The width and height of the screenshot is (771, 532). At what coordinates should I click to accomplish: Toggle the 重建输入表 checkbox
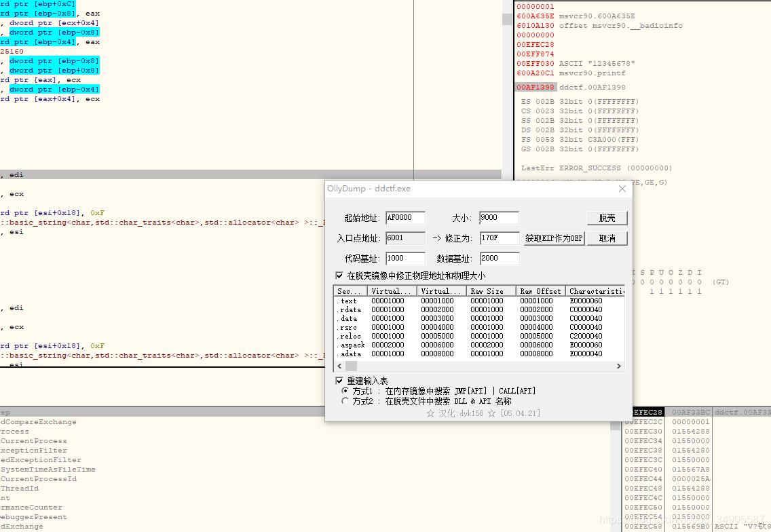point(339,381)
